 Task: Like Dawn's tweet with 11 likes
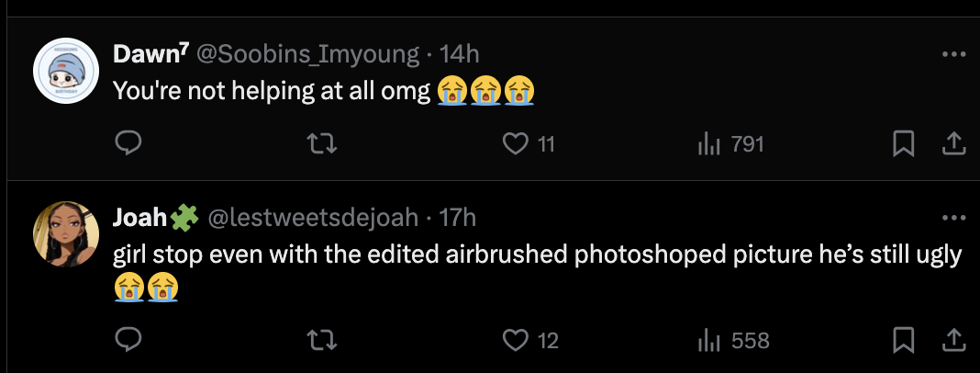[518, 143]
